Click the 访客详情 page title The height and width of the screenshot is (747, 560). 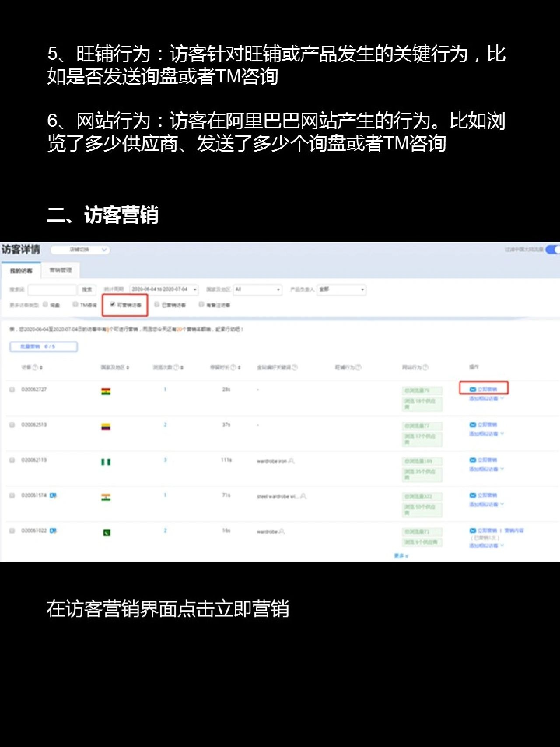coord(21,250)
